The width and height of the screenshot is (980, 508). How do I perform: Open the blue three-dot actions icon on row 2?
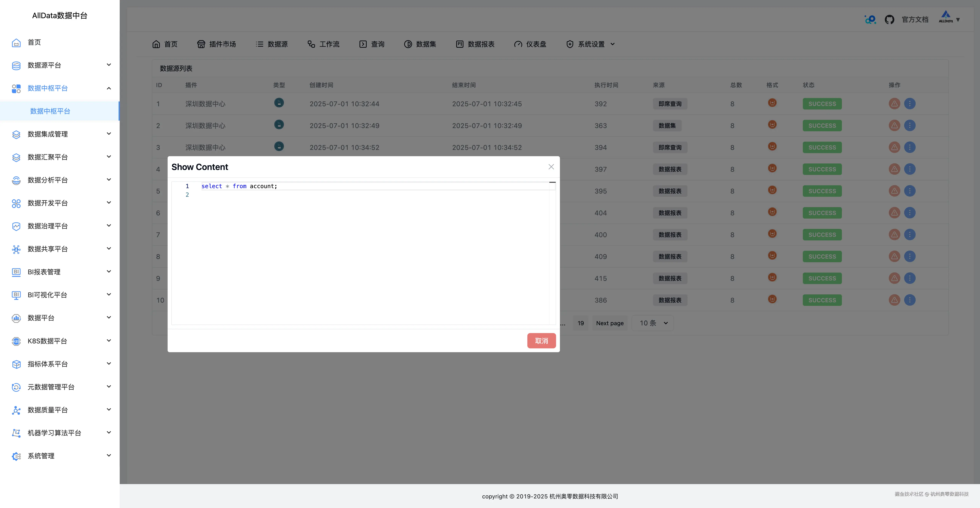(910, 126)
